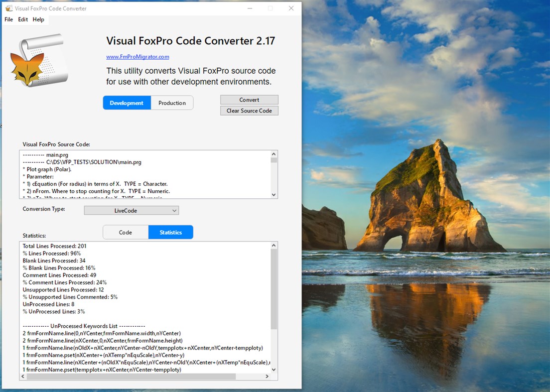Click Clear Source Code button
The width and height of the screenshot is (550, 392).
pyautogui.click(x=249, y=111)
